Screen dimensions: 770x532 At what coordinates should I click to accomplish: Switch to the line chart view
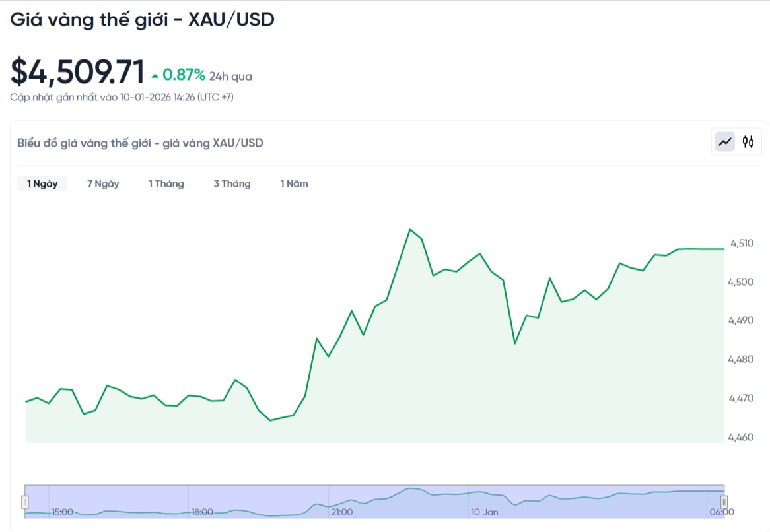click(726, 142)
